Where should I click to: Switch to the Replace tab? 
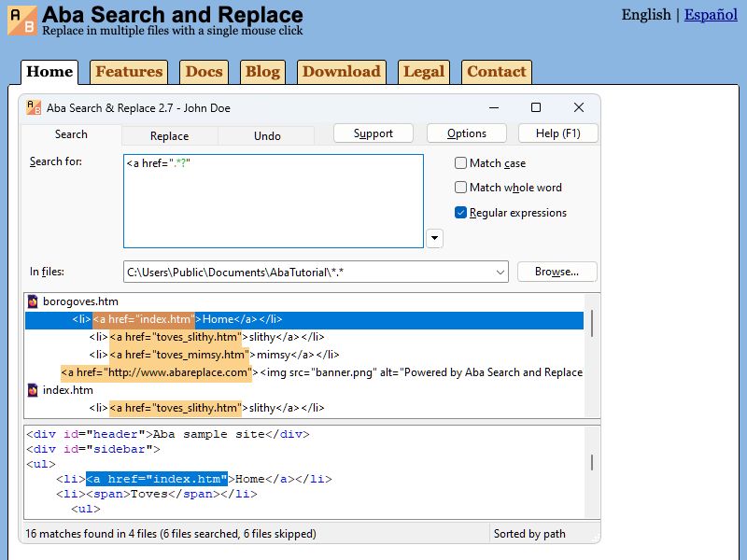point(169,135)
